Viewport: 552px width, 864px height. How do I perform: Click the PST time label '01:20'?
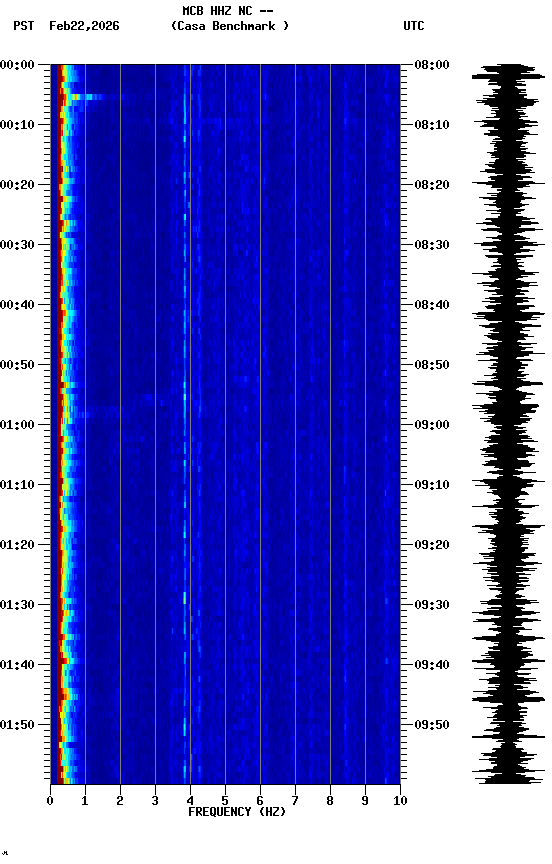17,546
